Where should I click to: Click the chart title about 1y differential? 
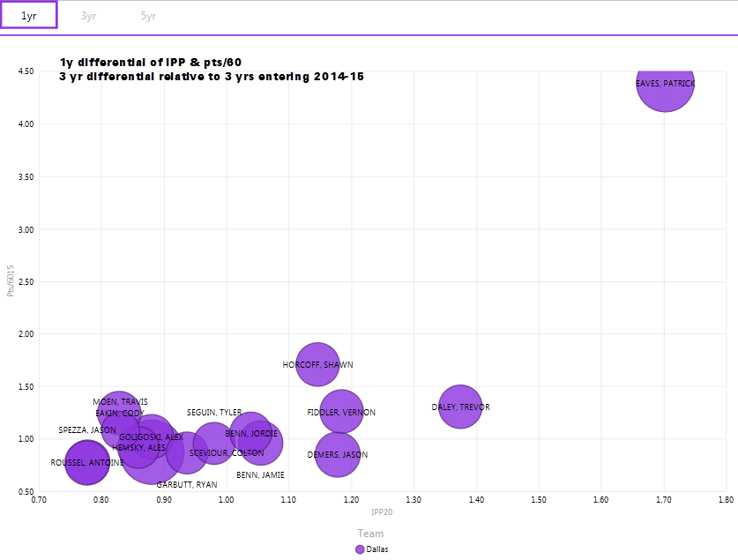tap(151, 63)
